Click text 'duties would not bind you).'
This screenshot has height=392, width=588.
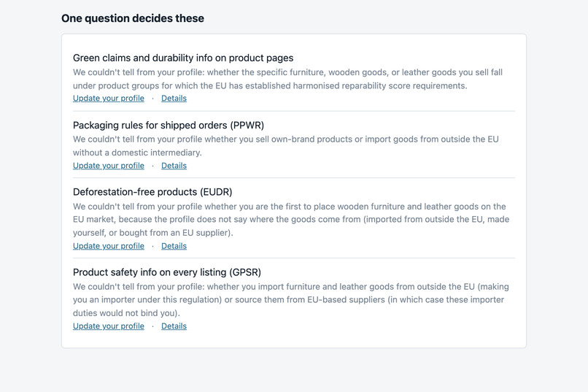click(x=126, y=313)
